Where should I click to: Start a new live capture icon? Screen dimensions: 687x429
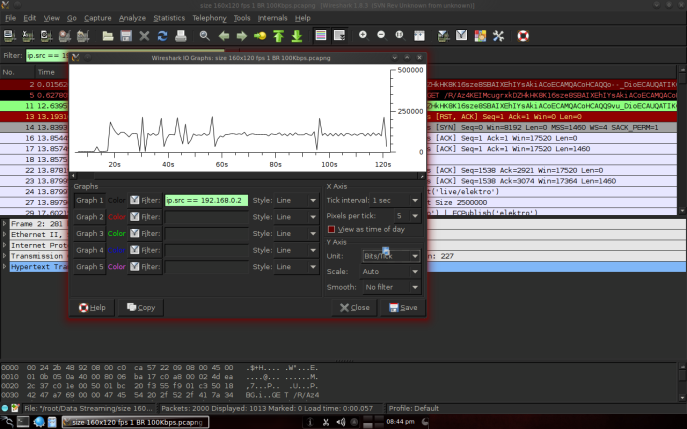click(x=46, y=35)
